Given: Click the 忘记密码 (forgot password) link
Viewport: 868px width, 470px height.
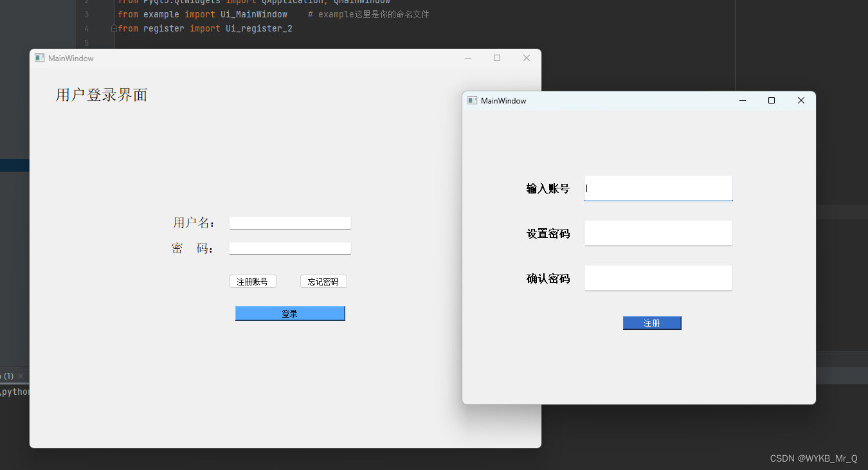Looking at the screenshot, I should 323,281.
